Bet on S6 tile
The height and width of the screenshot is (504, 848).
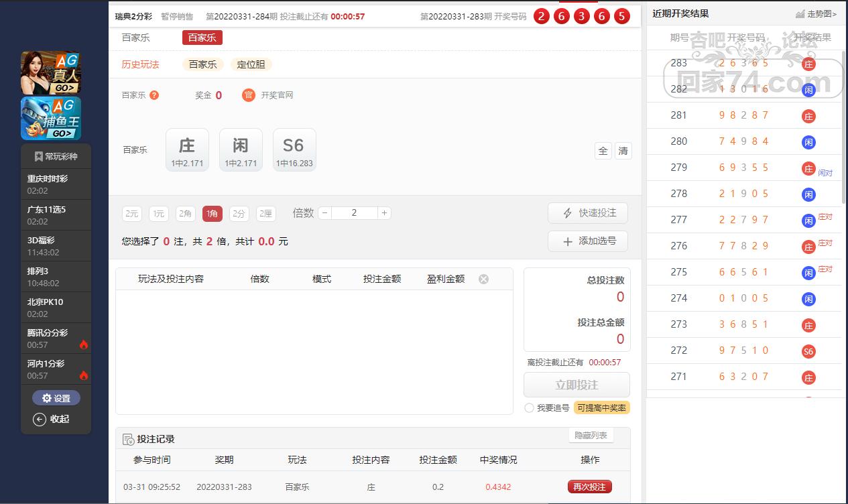(294, 149)
